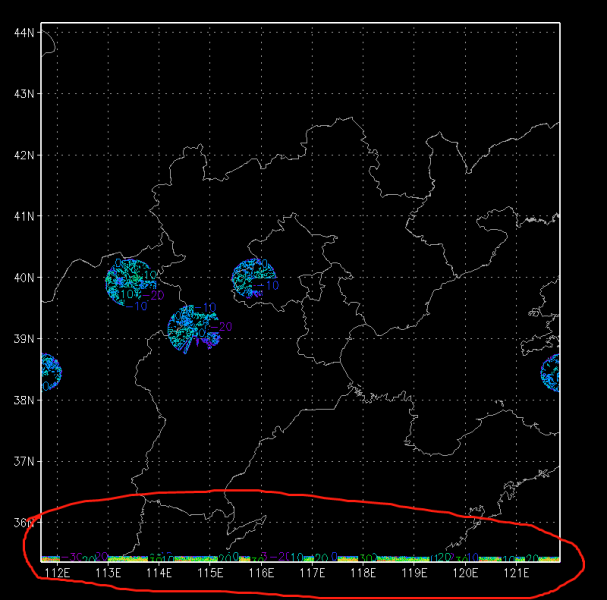Click the 121E longitude axis label
This screenshot has width=607, height=600.
(516, 573)
